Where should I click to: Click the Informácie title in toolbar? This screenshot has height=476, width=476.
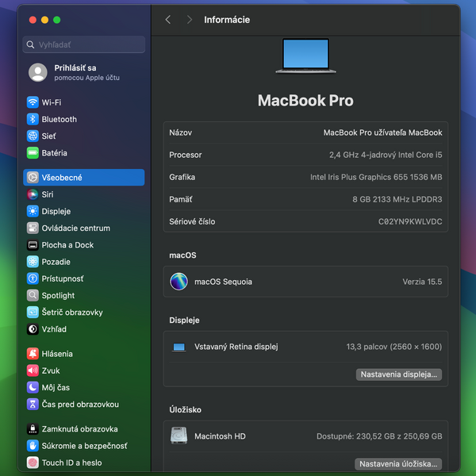click(227, 20)
